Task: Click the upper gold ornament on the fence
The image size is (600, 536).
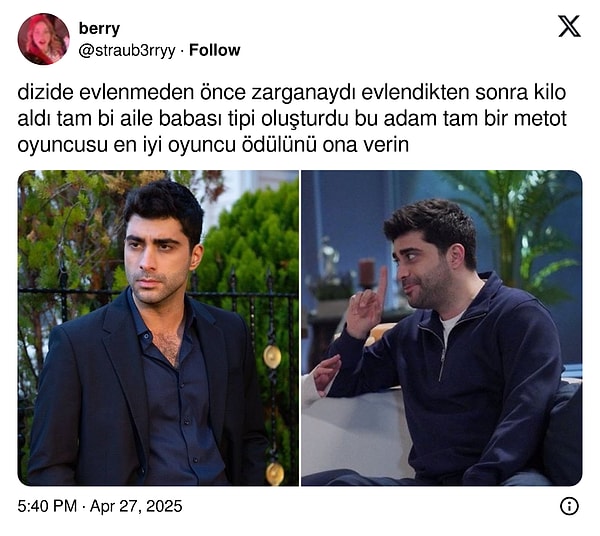Action: point(272,357)
